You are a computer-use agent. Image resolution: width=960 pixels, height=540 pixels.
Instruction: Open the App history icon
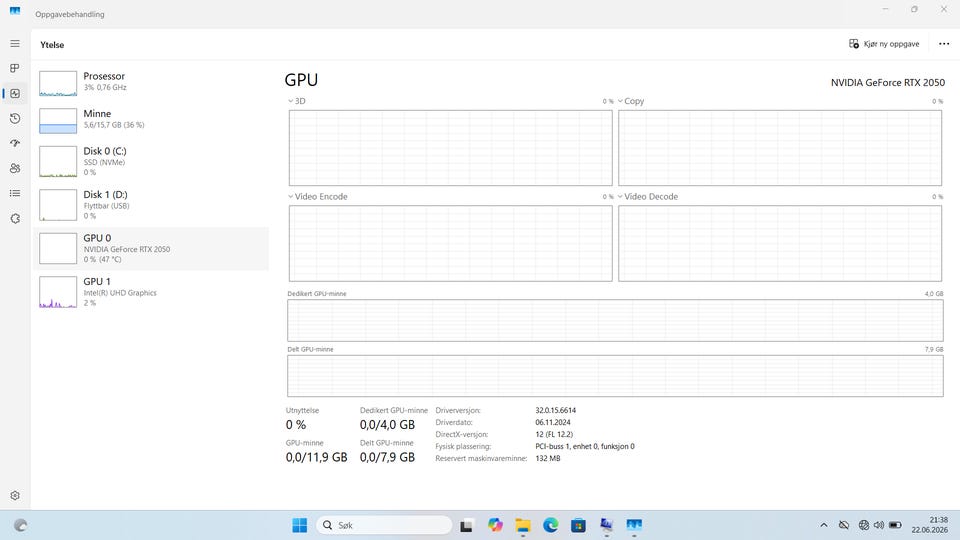click(x=15, y=118)
